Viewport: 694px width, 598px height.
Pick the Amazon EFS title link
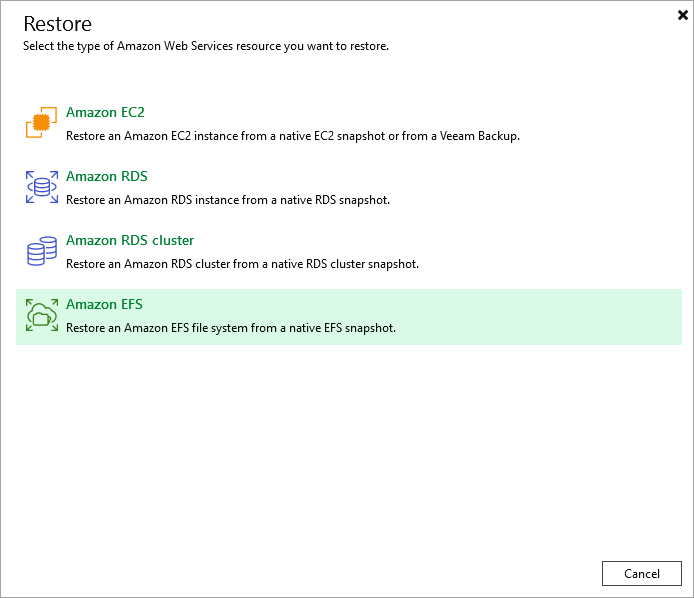click(x=104, y=305)
